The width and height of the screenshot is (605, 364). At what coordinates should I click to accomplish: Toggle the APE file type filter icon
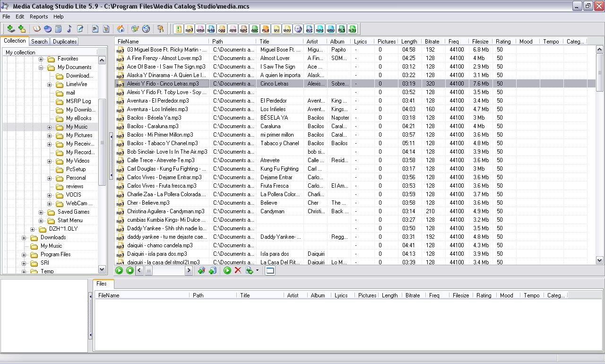(233, 29)
